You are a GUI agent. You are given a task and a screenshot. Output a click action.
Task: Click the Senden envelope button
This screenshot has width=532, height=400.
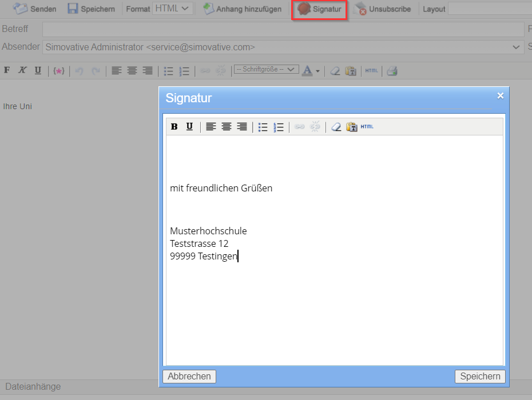tap(34, 9)
